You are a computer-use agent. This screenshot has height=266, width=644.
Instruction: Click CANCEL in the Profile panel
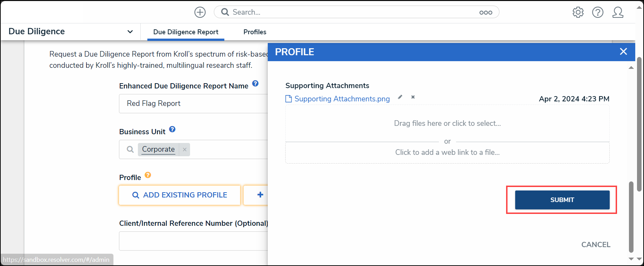point(596,245)
